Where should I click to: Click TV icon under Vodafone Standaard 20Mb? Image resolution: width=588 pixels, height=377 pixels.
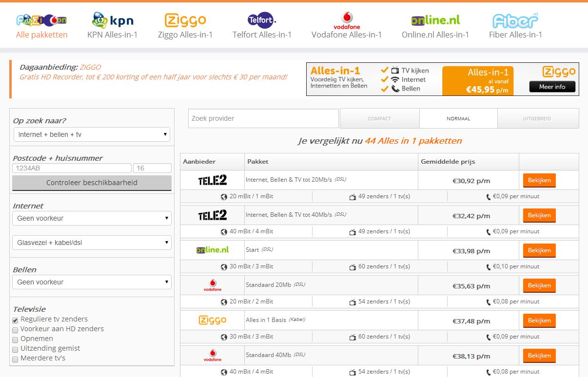353,302
